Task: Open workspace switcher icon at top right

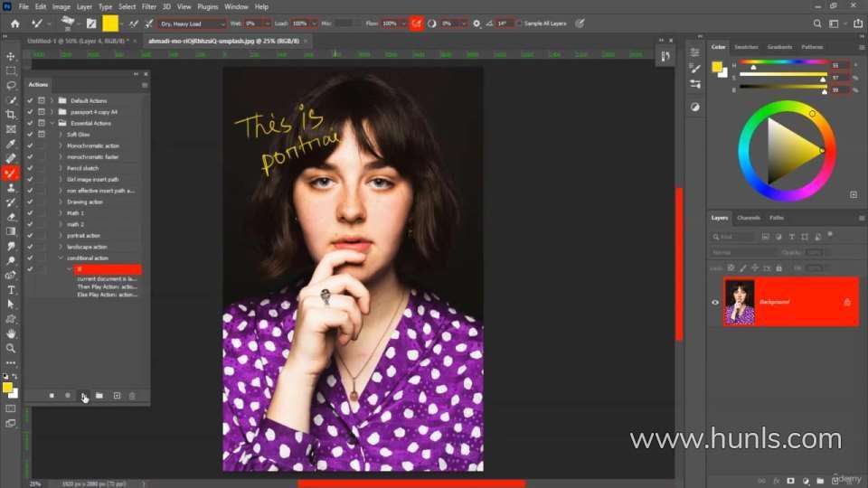Action: (835, 23)
